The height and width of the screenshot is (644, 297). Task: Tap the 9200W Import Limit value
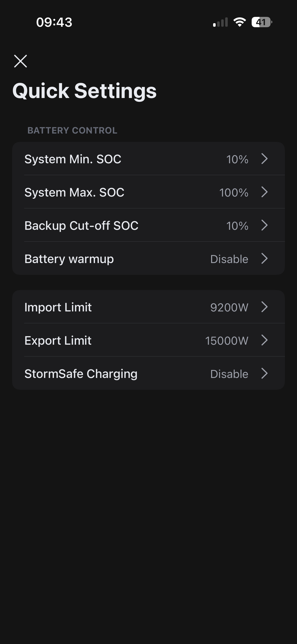pyautogui.click(x=229, y=307)
